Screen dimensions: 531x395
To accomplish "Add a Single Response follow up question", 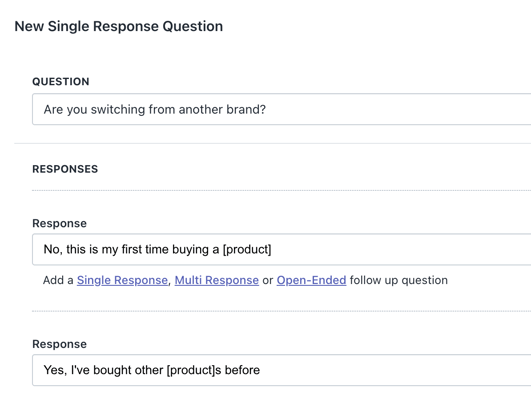I will (122, 280).
